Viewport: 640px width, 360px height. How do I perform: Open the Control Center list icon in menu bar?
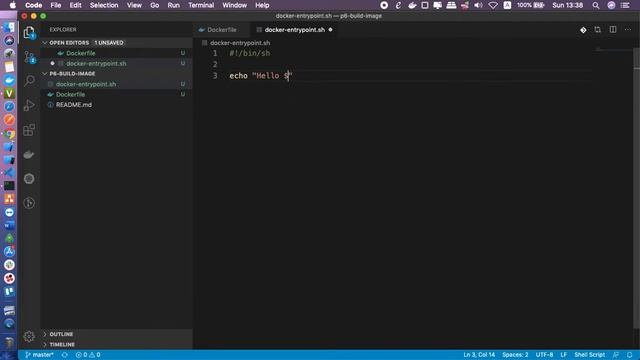(624, 5)
